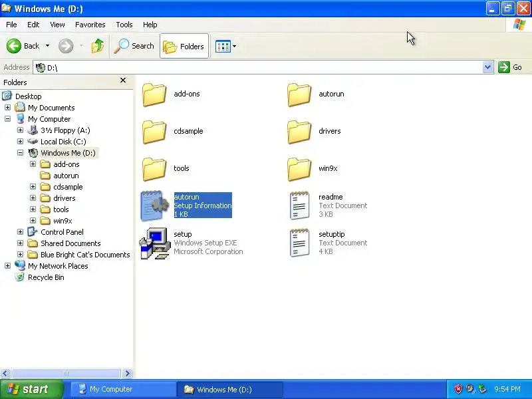Expand drivers in the folder tree
Screen dimensions: 532x399
click(33, 198)
